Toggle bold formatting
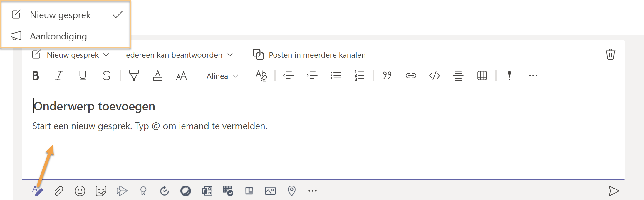Image resolution: width=644 pixels, height=200 pixels. click(x=36, y=76)
